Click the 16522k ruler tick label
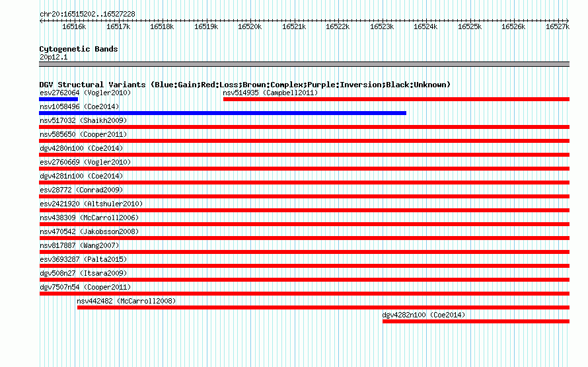 (338, 26)
